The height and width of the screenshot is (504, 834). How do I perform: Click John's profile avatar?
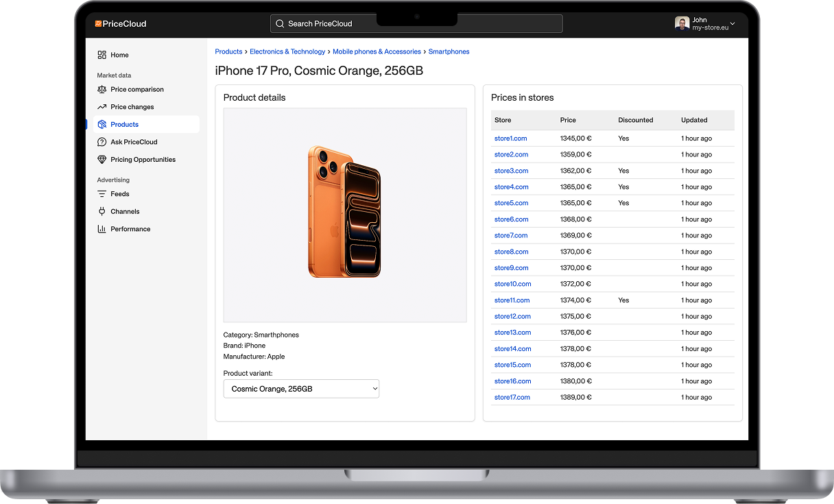click(682, 24)
